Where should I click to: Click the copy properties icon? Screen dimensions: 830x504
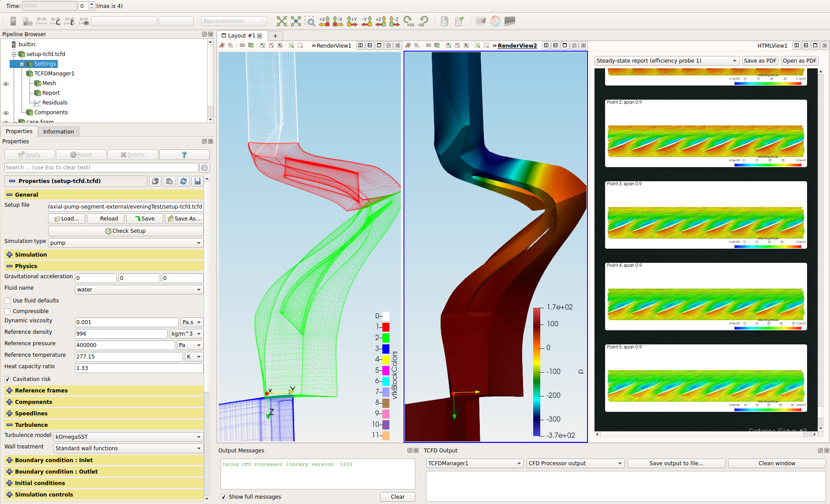tap(155, 181)
